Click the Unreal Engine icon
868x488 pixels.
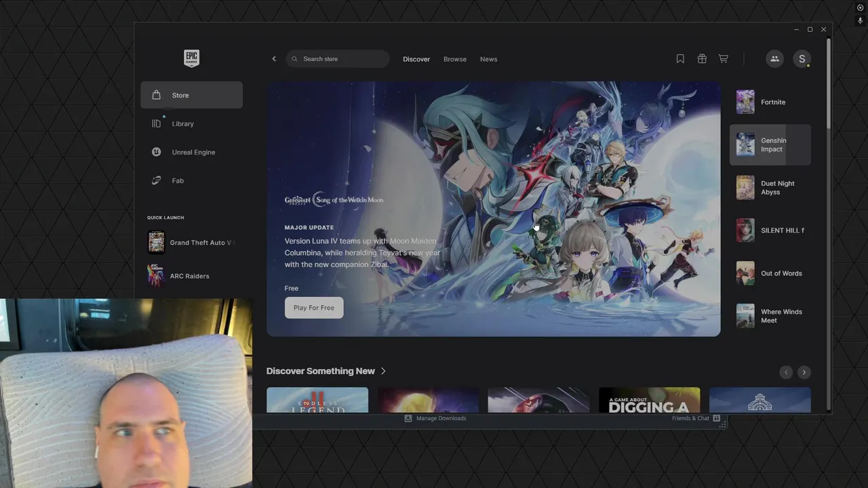click(157, 152)
